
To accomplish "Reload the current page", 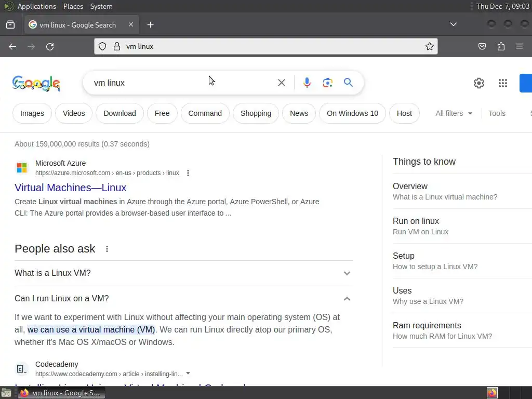I will [x=50, y=46].
